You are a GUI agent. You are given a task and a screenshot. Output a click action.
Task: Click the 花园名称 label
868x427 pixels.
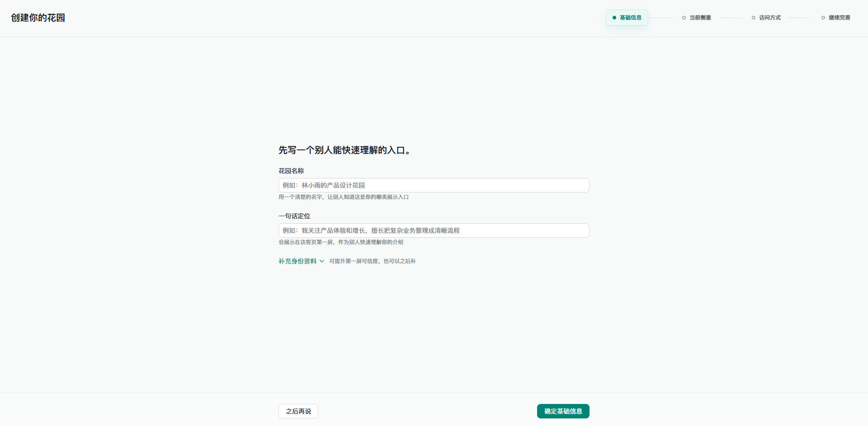coord(291,171)
